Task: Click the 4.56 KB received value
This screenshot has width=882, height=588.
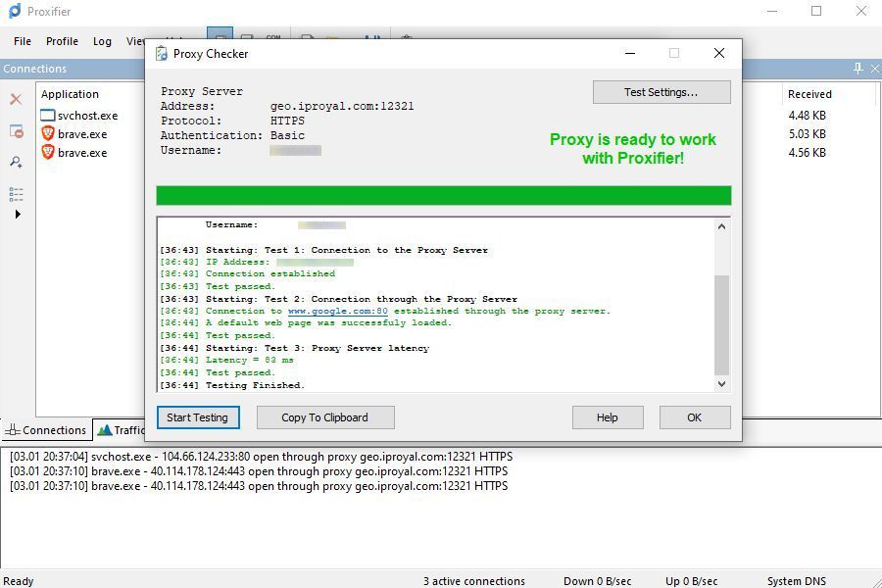Action: click(x=808, y=153)
